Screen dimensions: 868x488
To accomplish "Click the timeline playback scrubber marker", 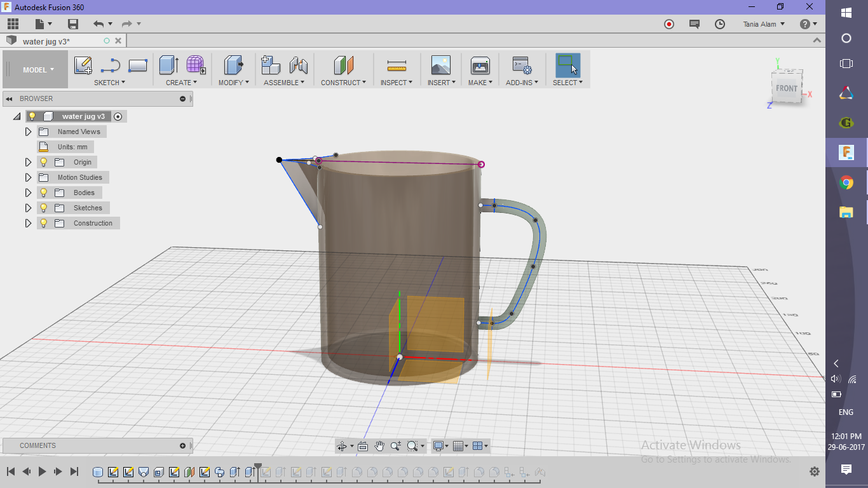I will 257,465.
